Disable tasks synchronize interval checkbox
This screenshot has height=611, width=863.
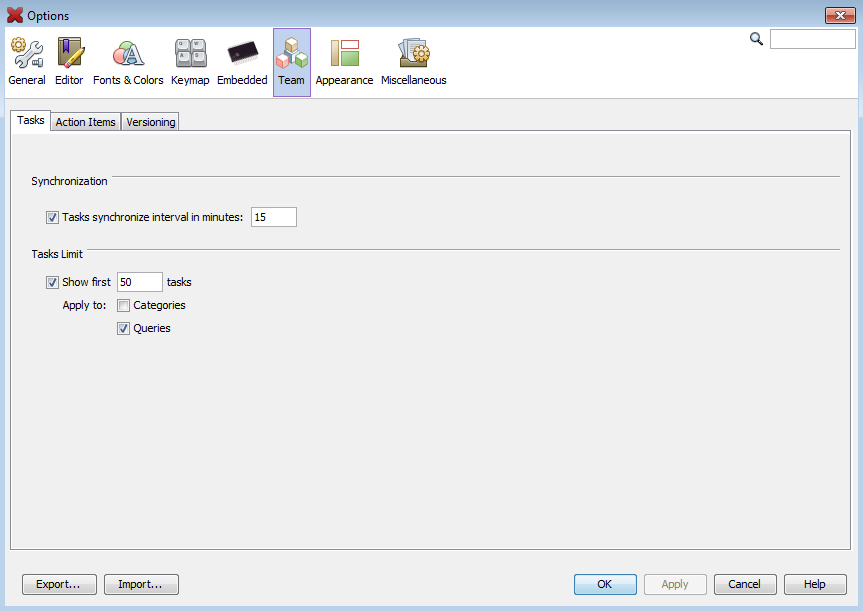pyautogui.click(x=52, y=217)
